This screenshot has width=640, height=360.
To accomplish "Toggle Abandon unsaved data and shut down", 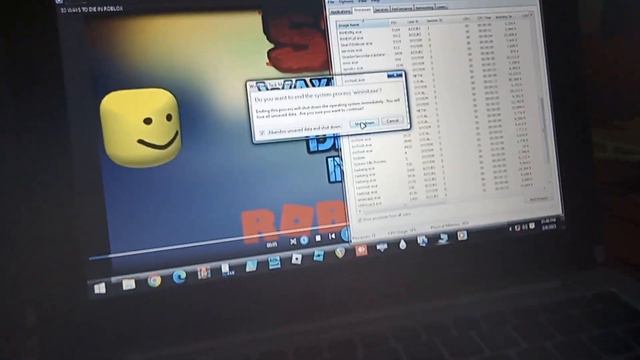I will (301, 130).
